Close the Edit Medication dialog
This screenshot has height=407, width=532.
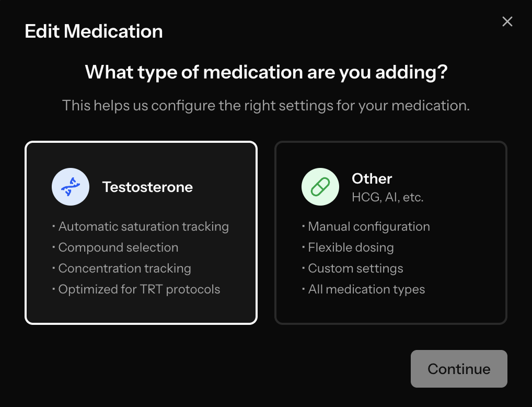[507, 22]
